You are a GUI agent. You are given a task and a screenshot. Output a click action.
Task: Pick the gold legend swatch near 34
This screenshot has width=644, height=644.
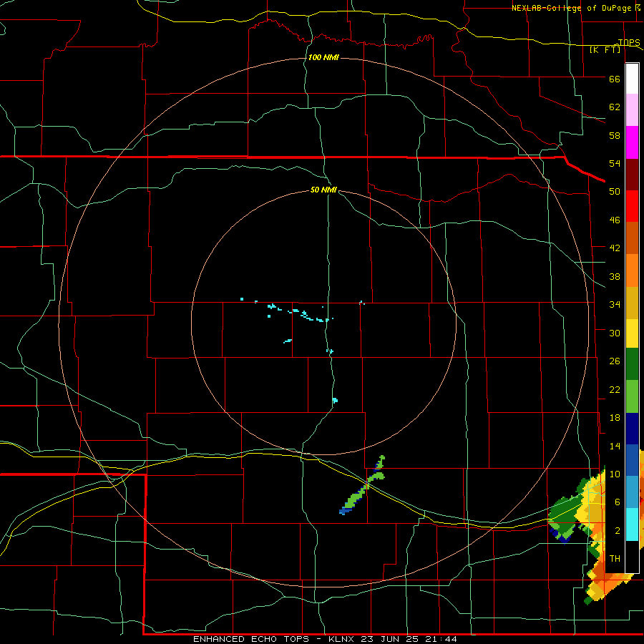pos(632,303)
